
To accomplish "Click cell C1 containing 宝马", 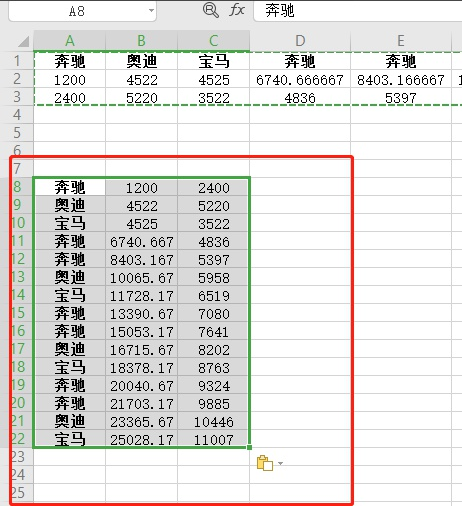I will pos(214,61).
